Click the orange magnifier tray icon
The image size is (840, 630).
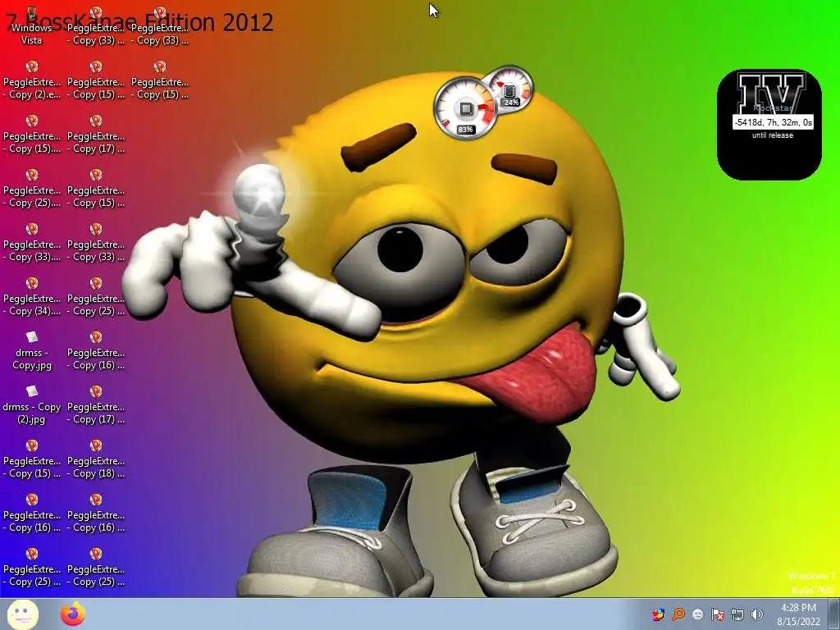678,614
